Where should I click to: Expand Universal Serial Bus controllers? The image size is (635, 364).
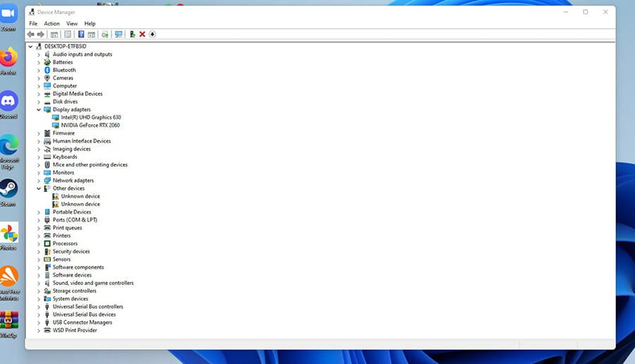tap(39, 307)
